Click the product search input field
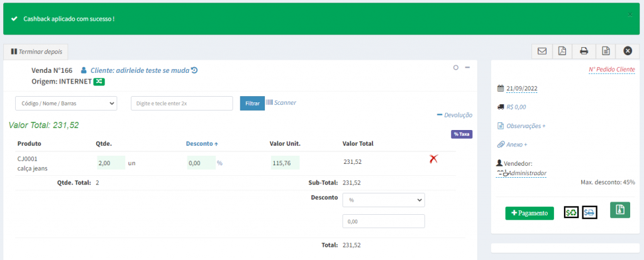The image size is (644, 260). tap(181, 103)
